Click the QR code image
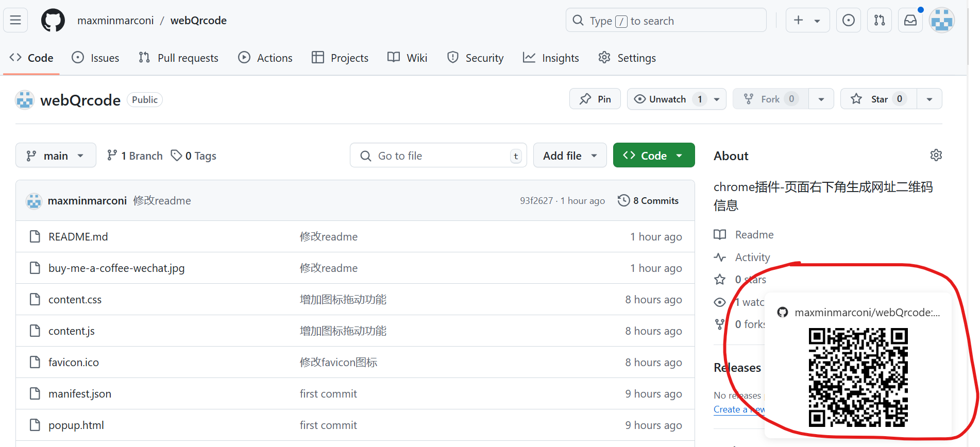This screenshot has height=447, width=980. 858,377
